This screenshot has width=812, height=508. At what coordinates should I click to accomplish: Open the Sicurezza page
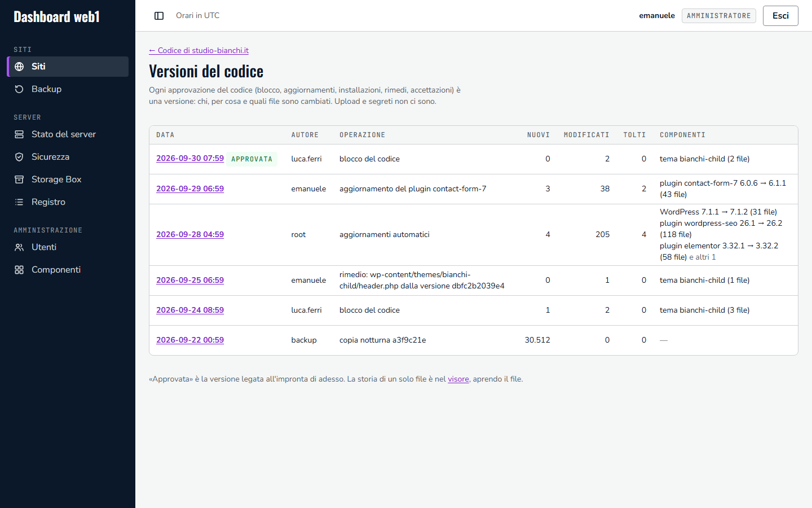68,157
